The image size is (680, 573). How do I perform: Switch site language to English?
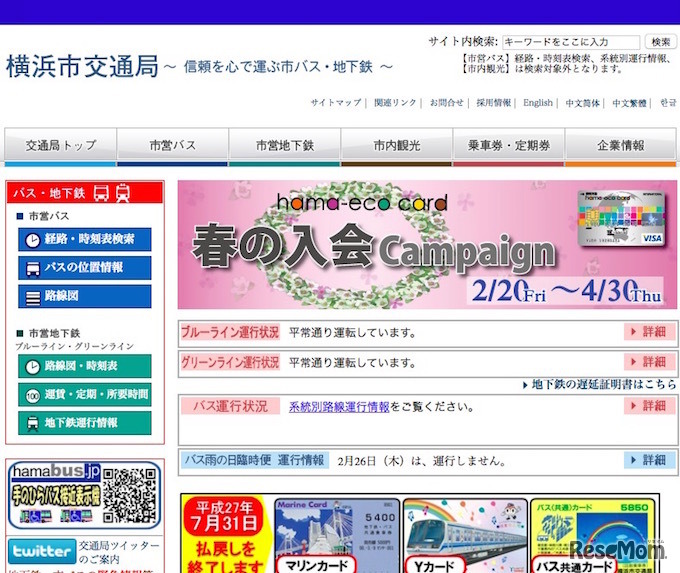(x=538, y=103)
